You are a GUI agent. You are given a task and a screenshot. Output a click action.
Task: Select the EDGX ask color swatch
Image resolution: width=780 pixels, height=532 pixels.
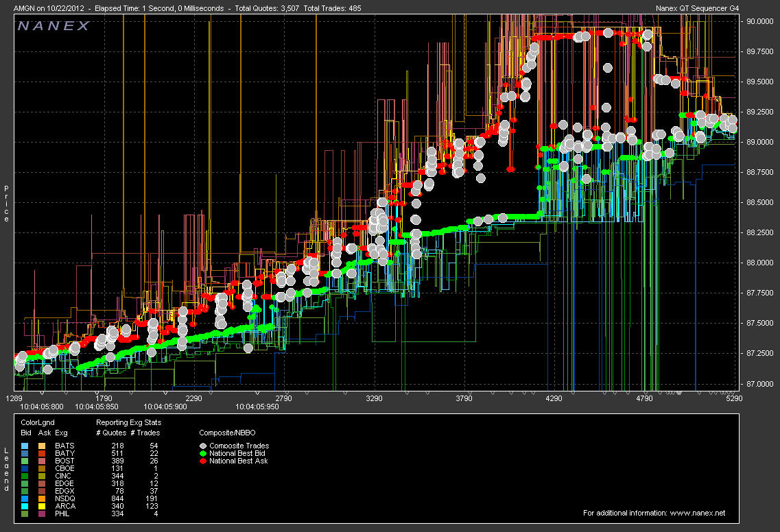click(42, 492)
